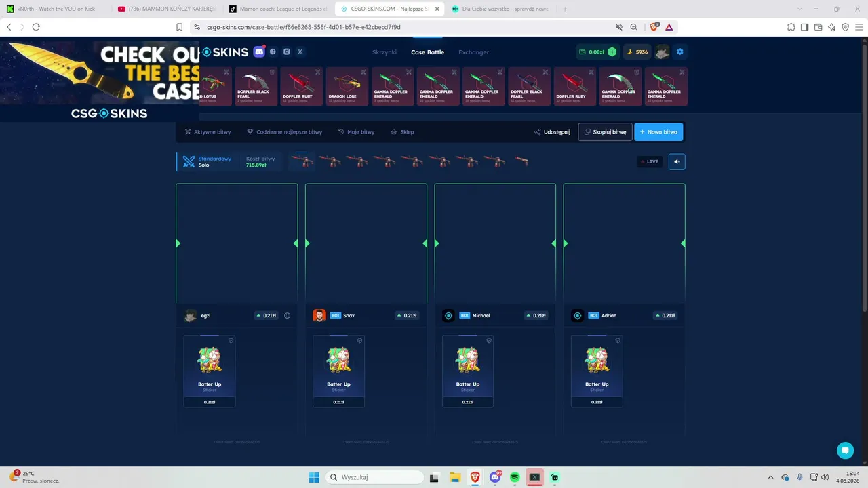Click Snax's bot avatar

319,315
